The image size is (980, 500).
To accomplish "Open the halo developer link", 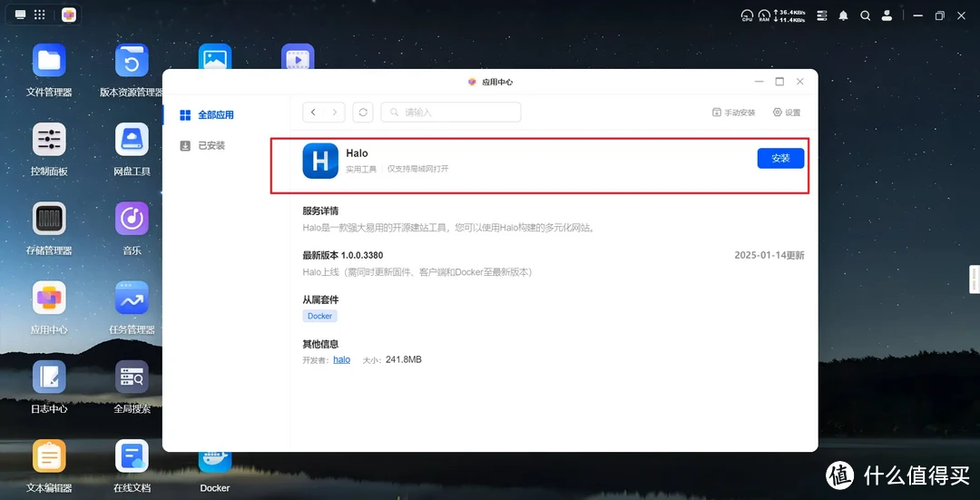I will tap(342, 360).
